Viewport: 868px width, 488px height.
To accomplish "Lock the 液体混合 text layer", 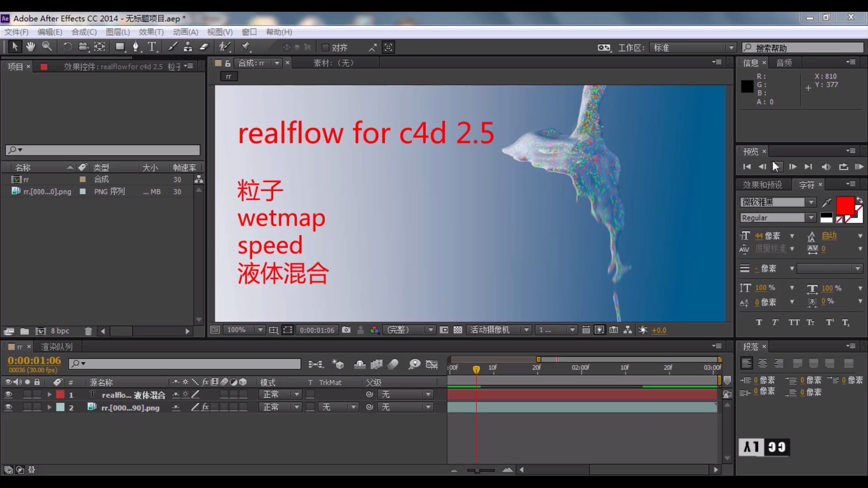I will tap(37, 394).
